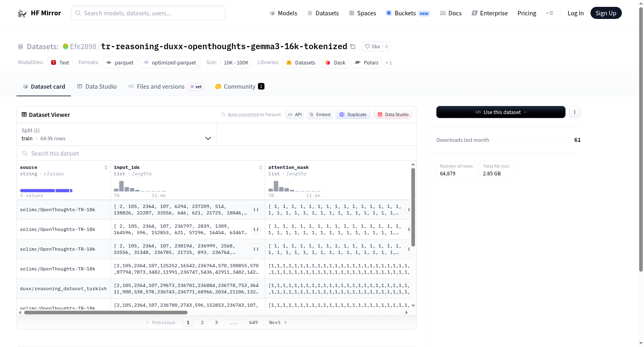The width and height of the screenshot is (644, 347).
Task: Click the attention_mask lengths histogram
Action: [x=295, y=186]
